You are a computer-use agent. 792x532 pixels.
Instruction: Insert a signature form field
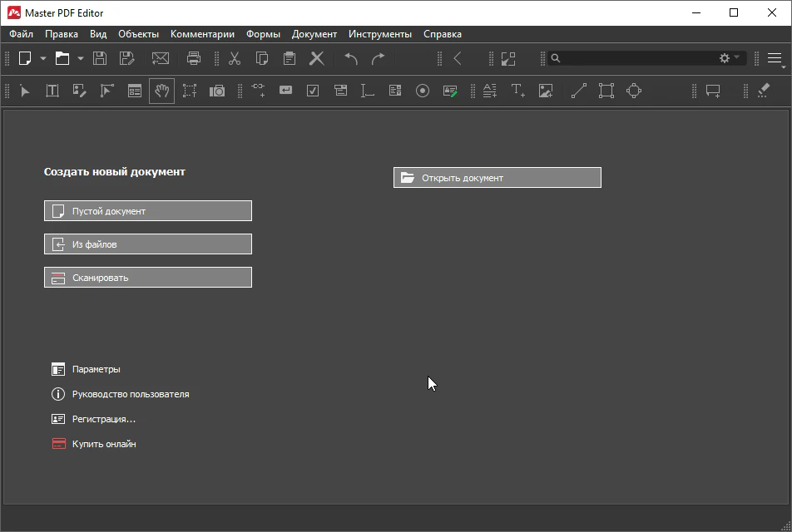(450, 91)
